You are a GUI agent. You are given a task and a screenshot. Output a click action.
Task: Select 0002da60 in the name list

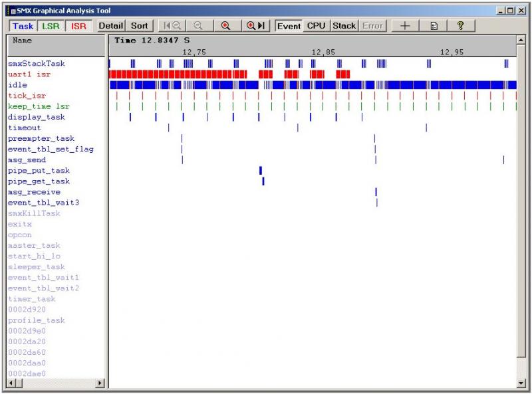[x=27, y=352]
